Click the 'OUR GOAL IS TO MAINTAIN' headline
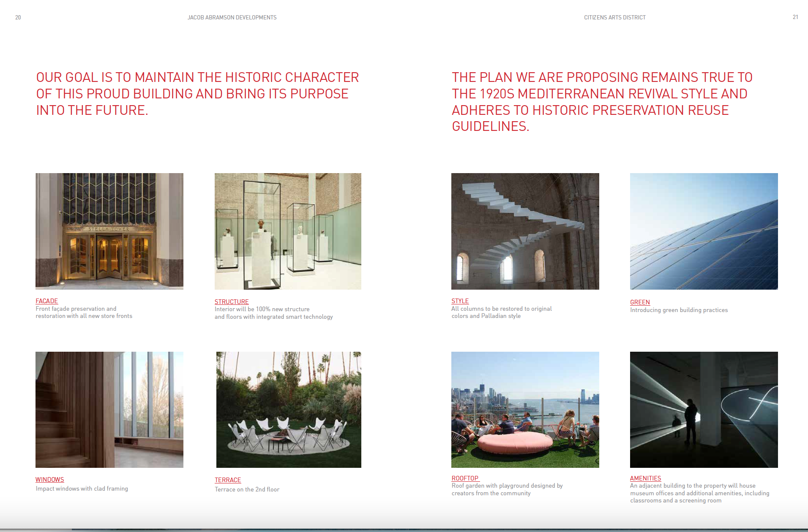 tap(197, 94)
